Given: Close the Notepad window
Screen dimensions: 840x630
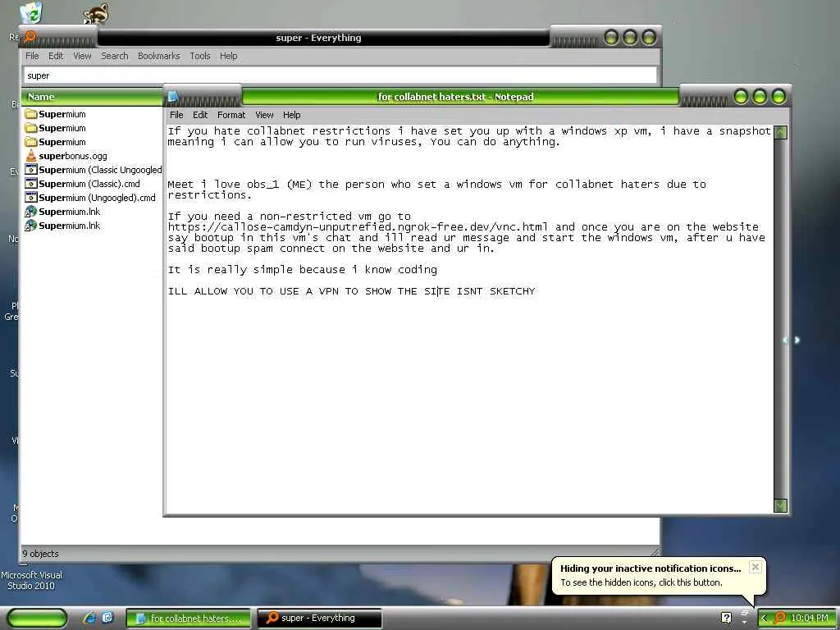Looking at the screenshot, I should click(778, 97).
